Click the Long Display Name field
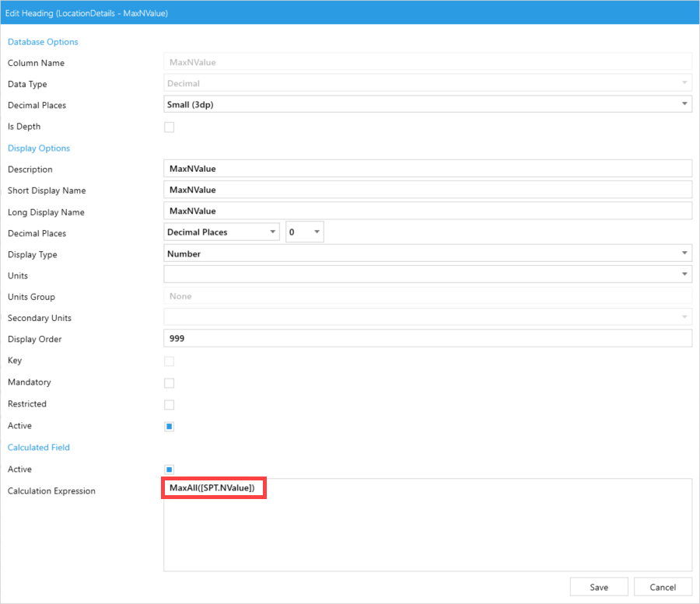 [x=427, y=211]
